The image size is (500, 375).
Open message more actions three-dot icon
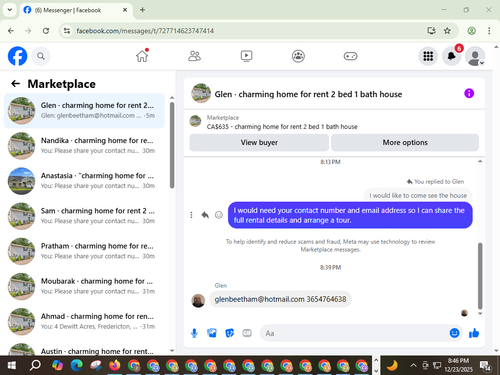[191, 215]
